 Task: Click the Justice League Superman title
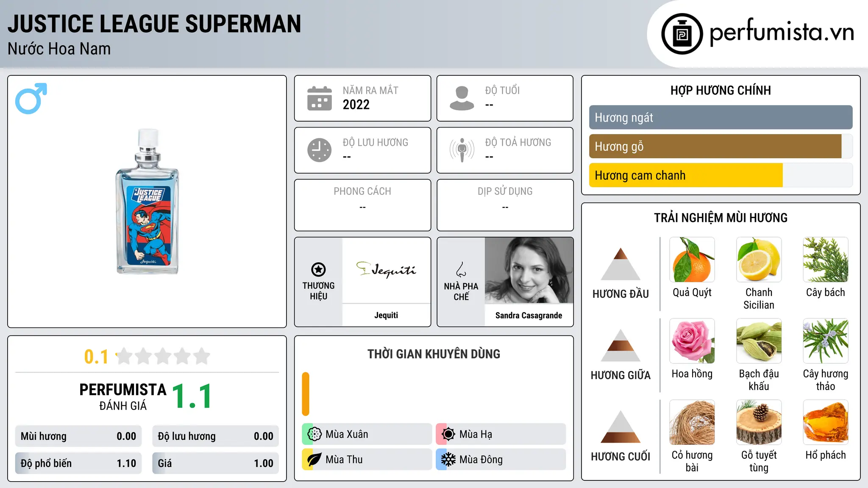(x=154, y=24)
